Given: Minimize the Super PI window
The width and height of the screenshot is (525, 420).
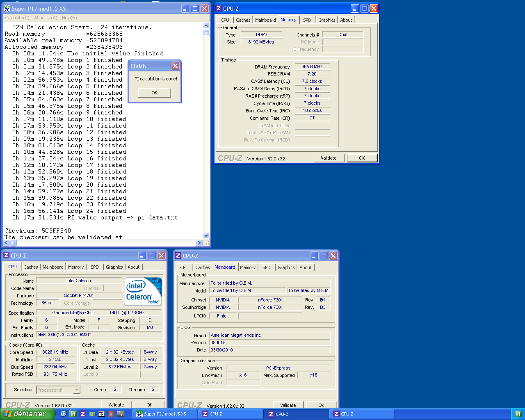Looking at the screenshot, I should pyautogui.click(x=185, y=8).
